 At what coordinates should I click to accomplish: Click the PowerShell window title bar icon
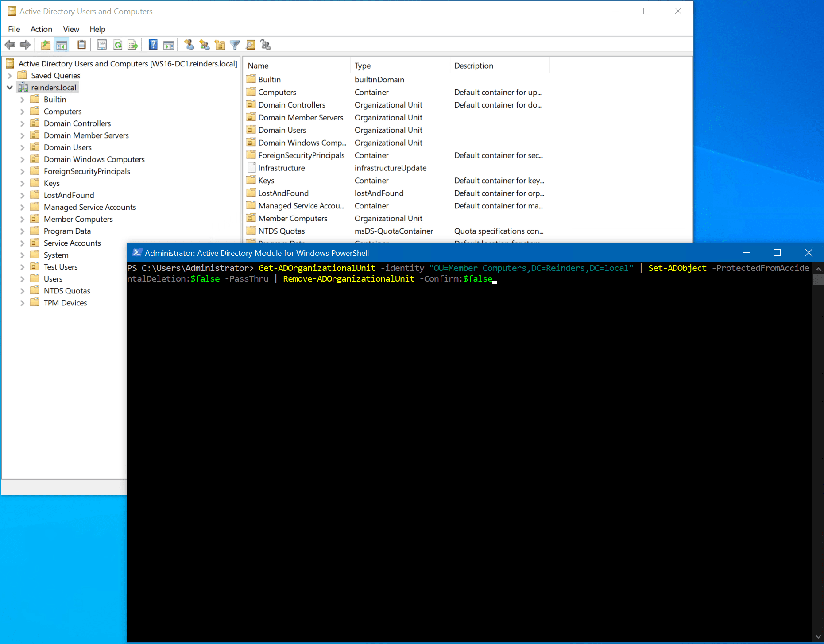pos(137,253)
